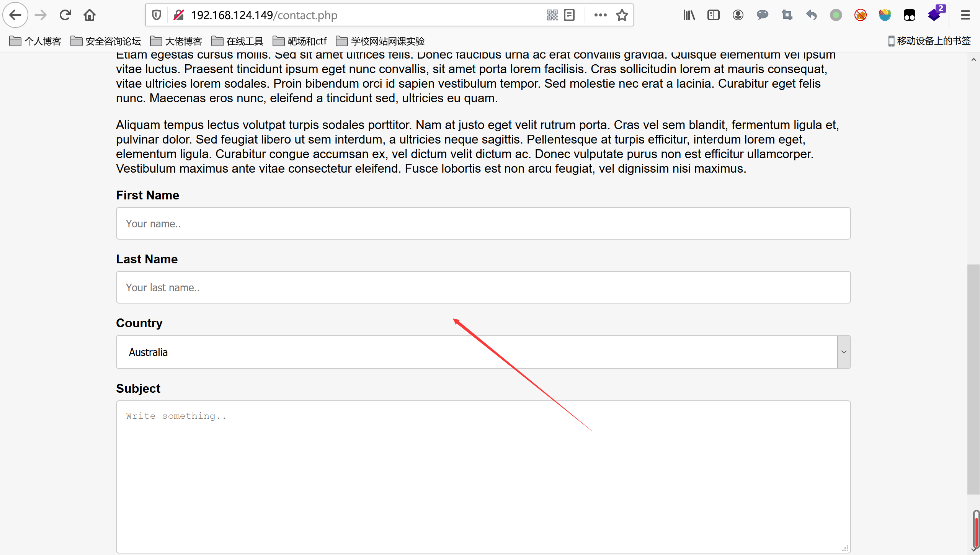Screen dimensions: 980x555
Task: Open 移动设备上的书签 mobile bookmarks
Action: [929, 41]
